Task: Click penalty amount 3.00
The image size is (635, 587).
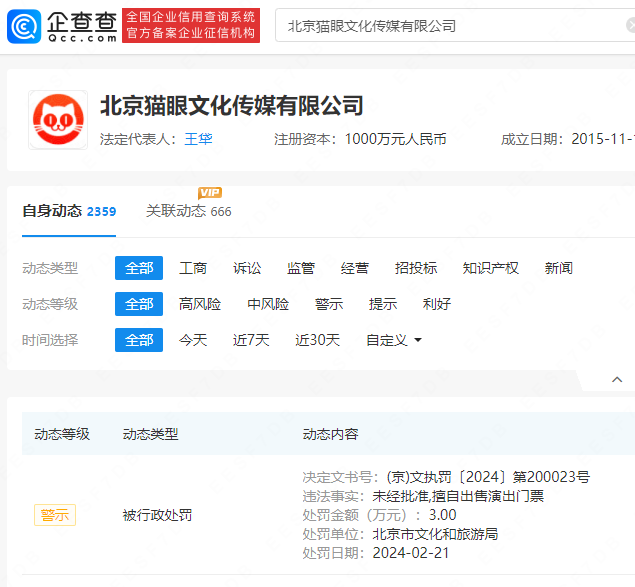Action: [x=443, y=515]
